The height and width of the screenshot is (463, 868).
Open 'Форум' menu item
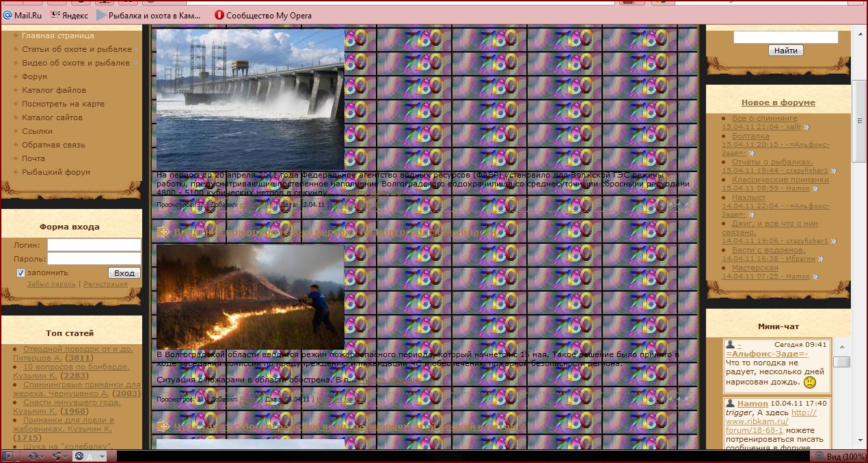coord(35,76)
